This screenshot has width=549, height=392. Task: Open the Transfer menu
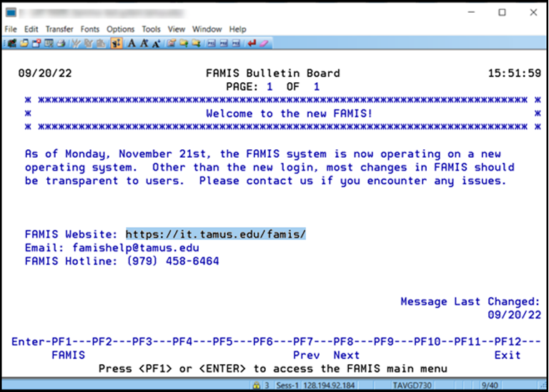click(x=59, y=29)
